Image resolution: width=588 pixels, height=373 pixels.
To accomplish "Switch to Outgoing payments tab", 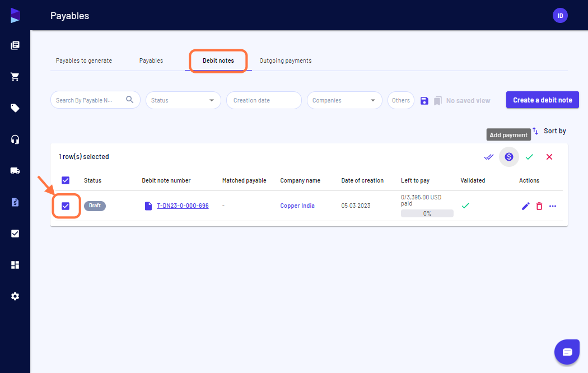I will [286, 60].
